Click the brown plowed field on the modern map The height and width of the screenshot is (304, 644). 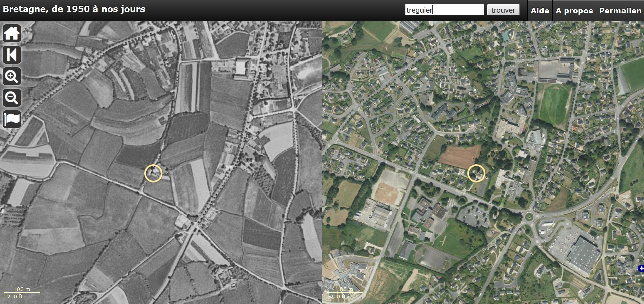pos(460,156)
